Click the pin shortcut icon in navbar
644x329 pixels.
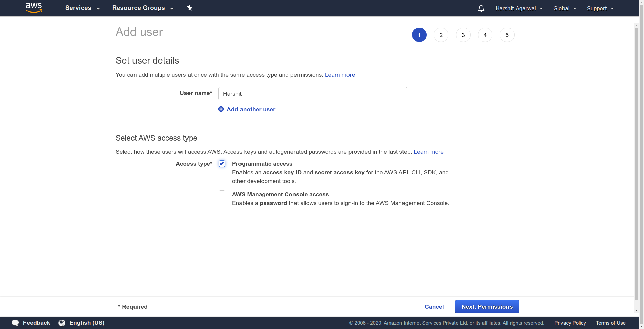tap(190, 8)
